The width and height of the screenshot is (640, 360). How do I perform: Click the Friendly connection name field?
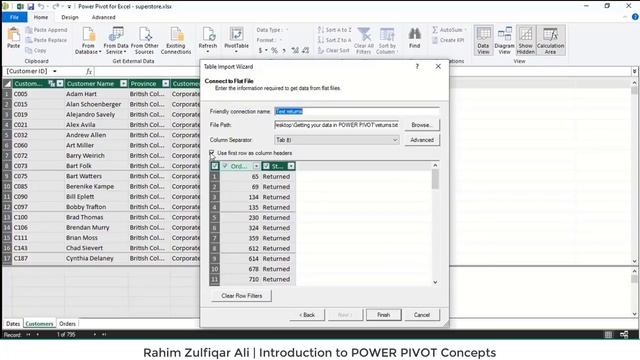pyautogui.click(x=357, y=111)
